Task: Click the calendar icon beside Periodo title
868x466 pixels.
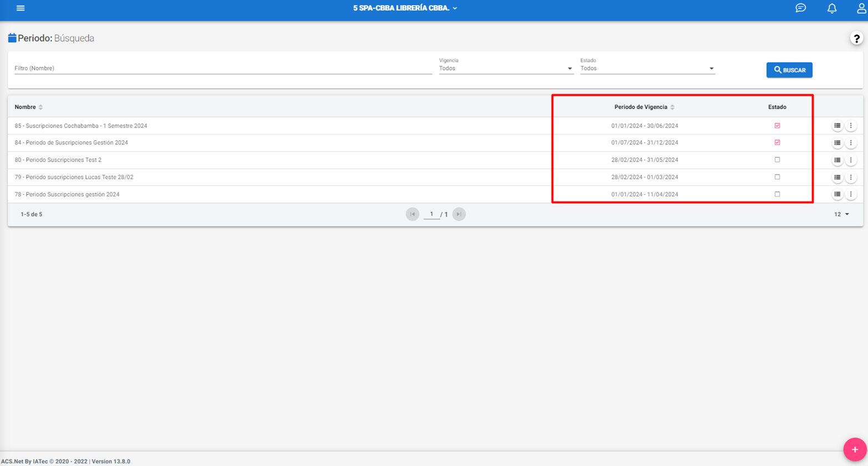Action: point(12,38)
